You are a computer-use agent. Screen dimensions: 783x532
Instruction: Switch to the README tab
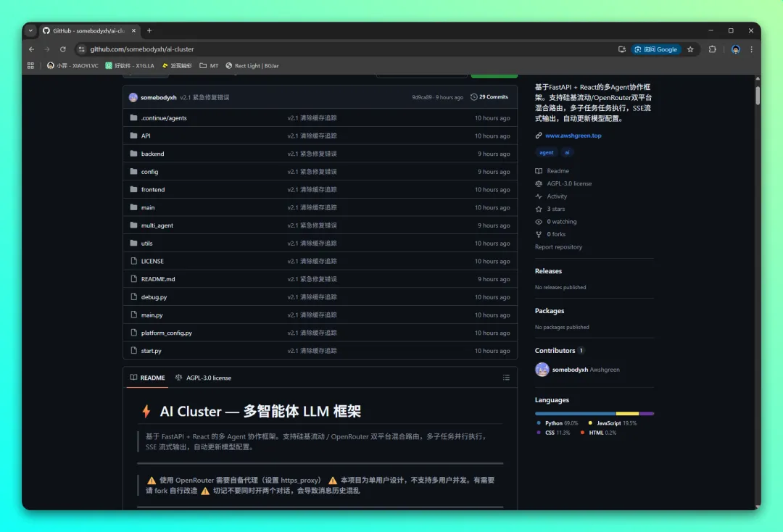(x=147, y=378)
